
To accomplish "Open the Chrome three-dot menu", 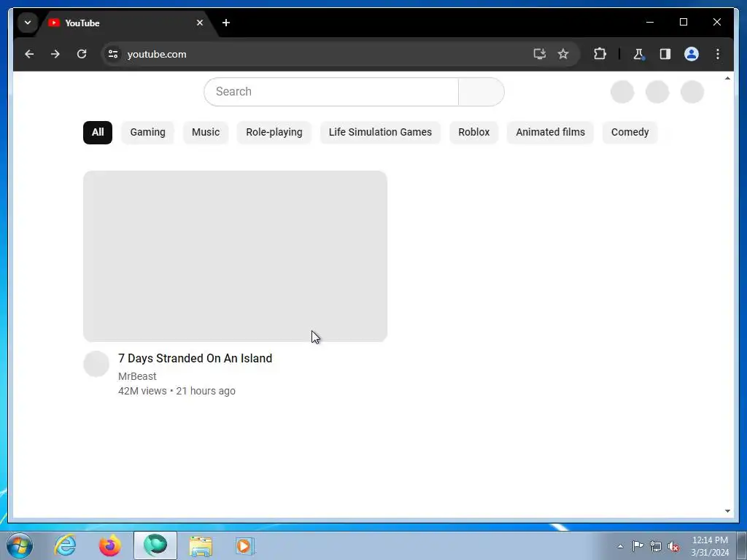I will [x=718, y=54].
